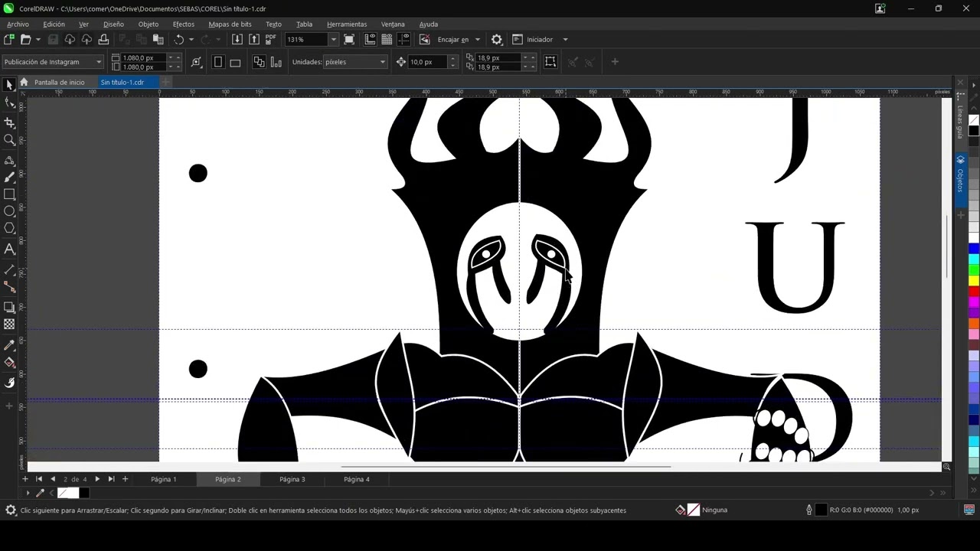The image size is (980, 551).
Task: Open the Efectos menu
Action: (x=184, y=24)
